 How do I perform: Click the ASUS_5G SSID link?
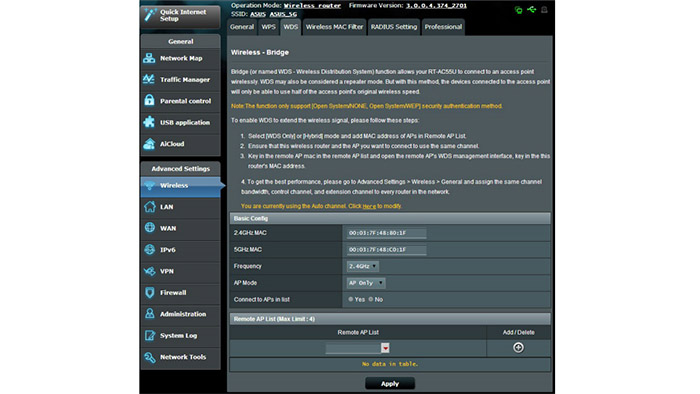point(283,14)
